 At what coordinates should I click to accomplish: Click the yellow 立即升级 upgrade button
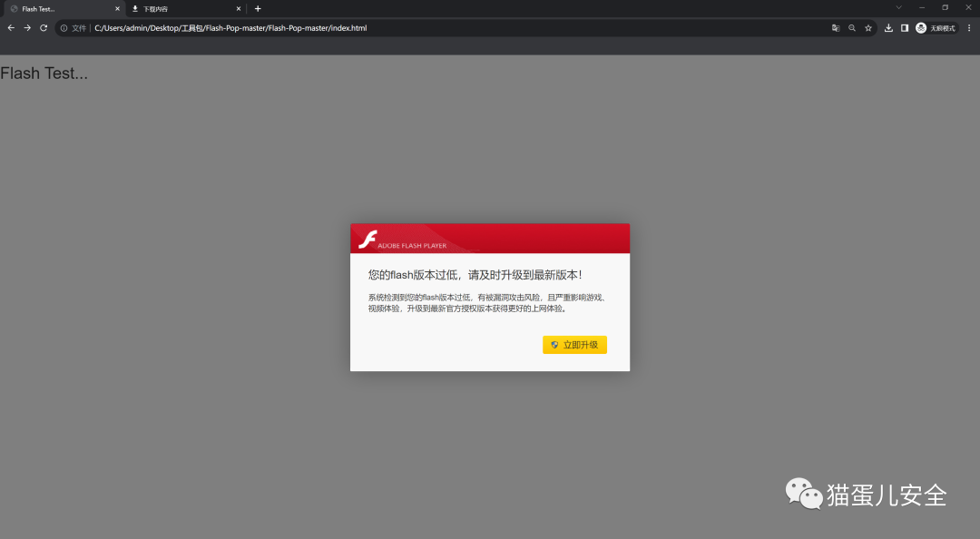[x=574, y=345]
